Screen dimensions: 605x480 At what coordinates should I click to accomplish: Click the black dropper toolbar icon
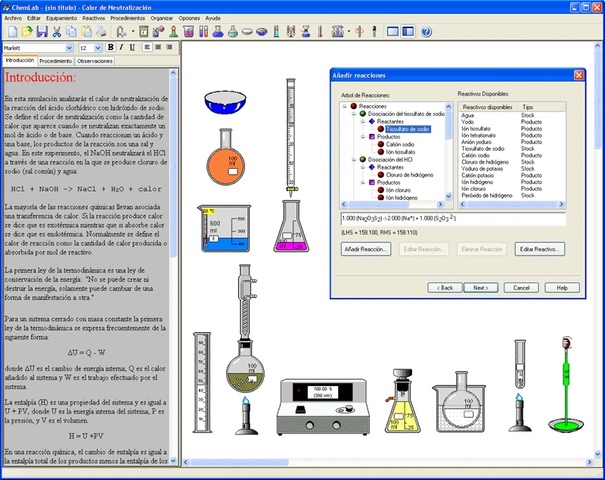tap(374, 32)
